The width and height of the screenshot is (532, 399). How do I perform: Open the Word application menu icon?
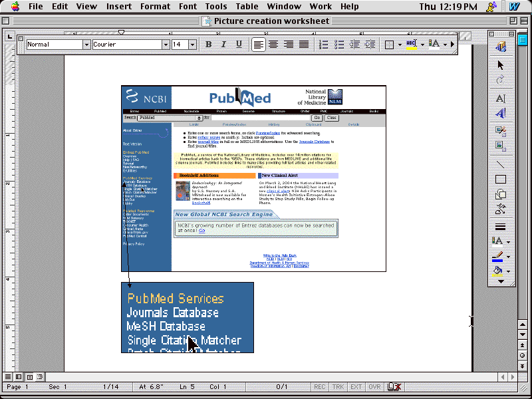514,7
